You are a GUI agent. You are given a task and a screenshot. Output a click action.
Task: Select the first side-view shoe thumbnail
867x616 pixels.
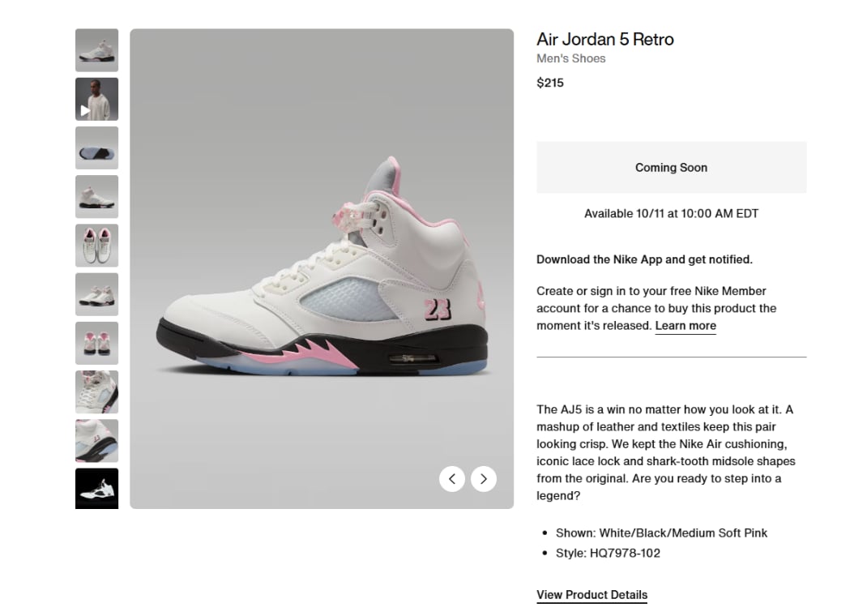click(96, 50)
